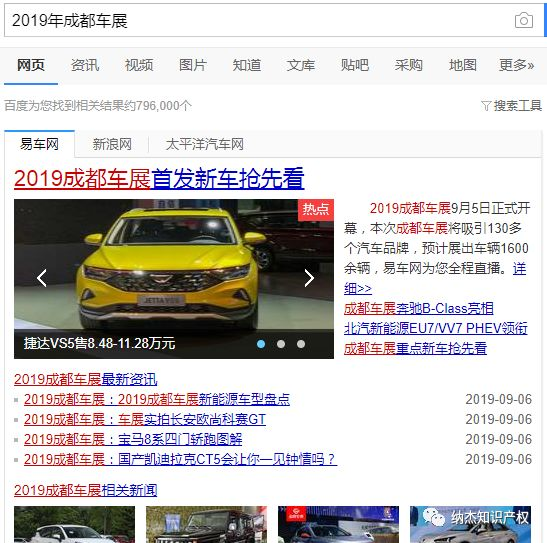The image size is (547, 543).
Task: Switch to the 采购 tab
Action: point(409,65)
